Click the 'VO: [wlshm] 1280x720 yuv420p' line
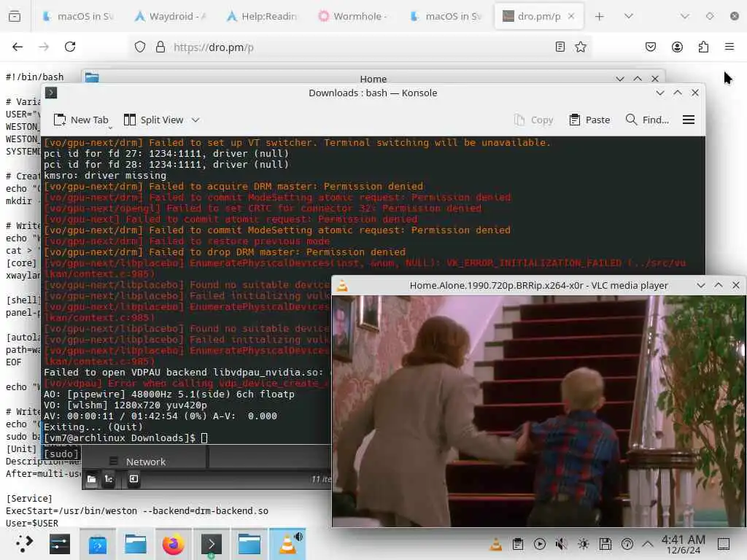Screen dimensions: 747x560 click(125, 405)
